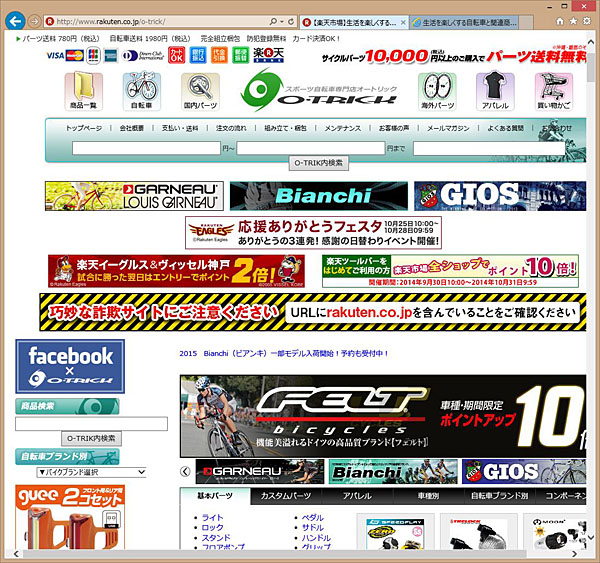
Task: Click the vertical scrollbar down arrow
Action: tap(591, 537)
